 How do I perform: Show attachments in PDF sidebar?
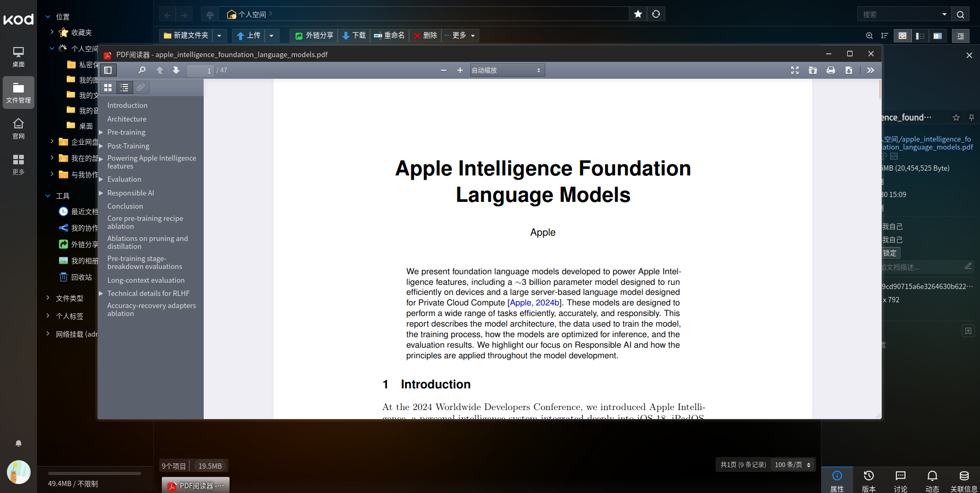click(x=141, y=88)
